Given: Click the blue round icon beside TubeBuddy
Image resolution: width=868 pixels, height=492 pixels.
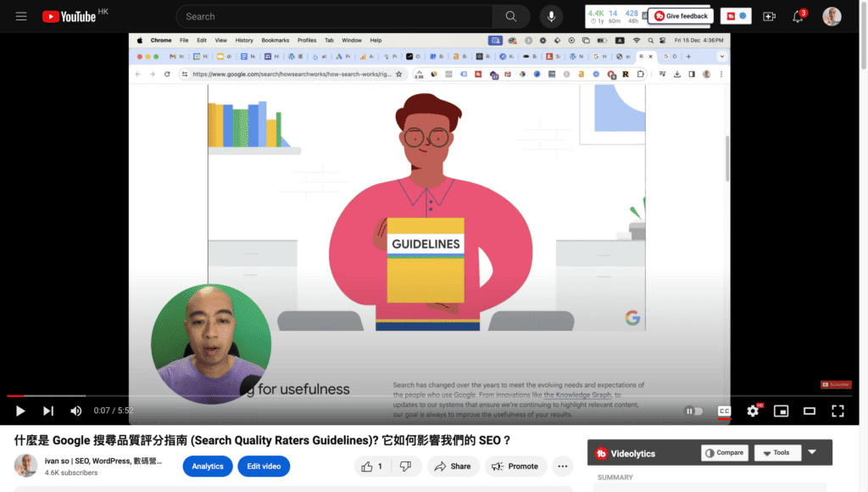Looking at the screenshot, I should click(743, 16).
